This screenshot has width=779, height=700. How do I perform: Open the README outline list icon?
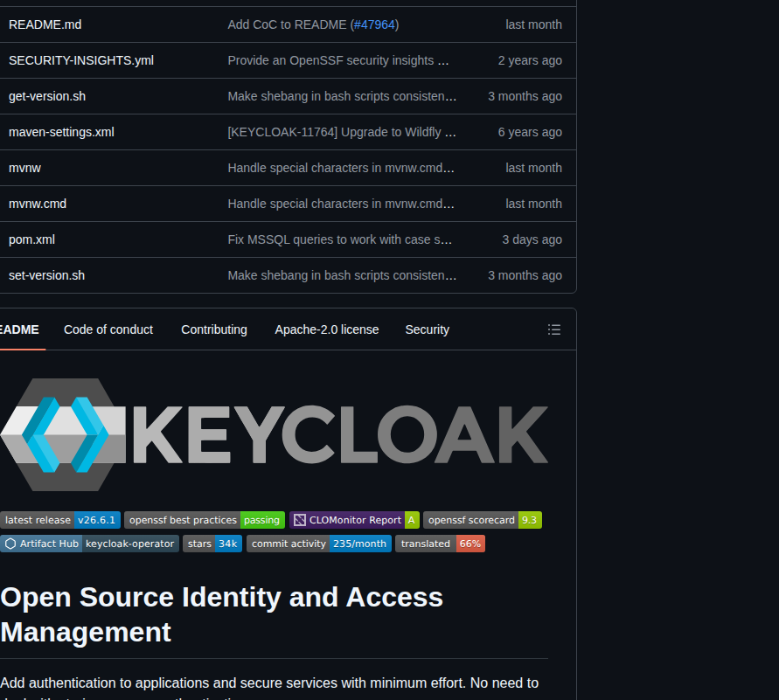point(554,329)
